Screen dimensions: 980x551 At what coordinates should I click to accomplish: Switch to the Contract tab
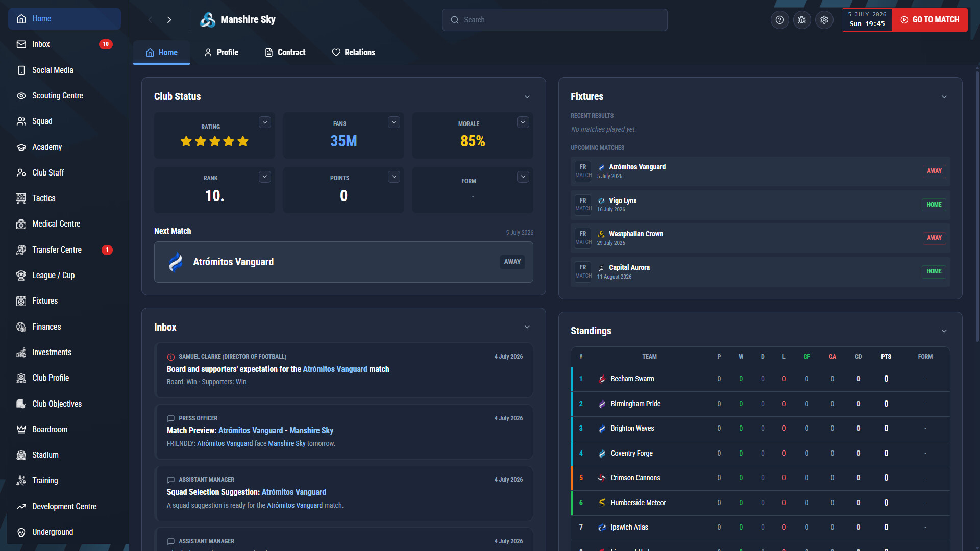[285, 53]
